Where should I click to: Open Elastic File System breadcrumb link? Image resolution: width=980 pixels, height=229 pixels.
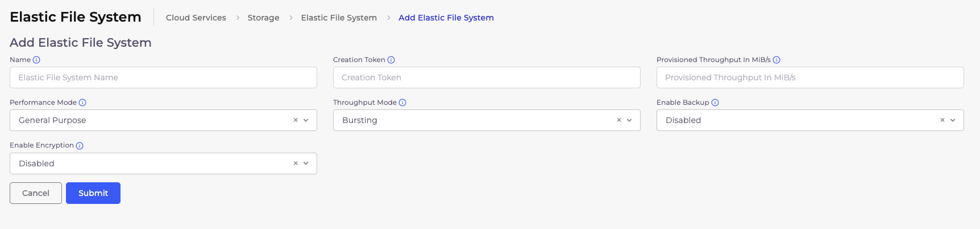pos(339,18)
